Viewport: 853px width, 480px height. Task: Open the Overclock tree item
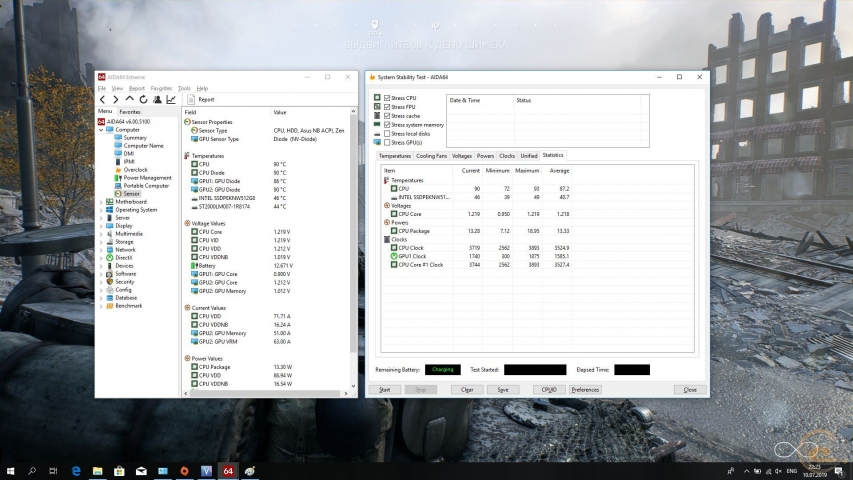pos(135,170)
